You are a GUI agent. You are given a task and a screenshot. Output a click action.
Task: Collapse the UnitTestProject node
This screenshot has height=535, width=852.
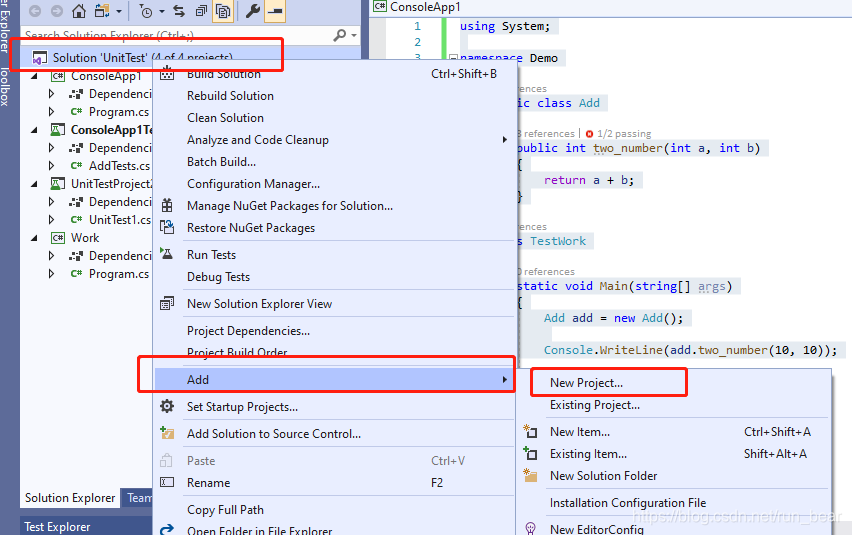[34, 184]
